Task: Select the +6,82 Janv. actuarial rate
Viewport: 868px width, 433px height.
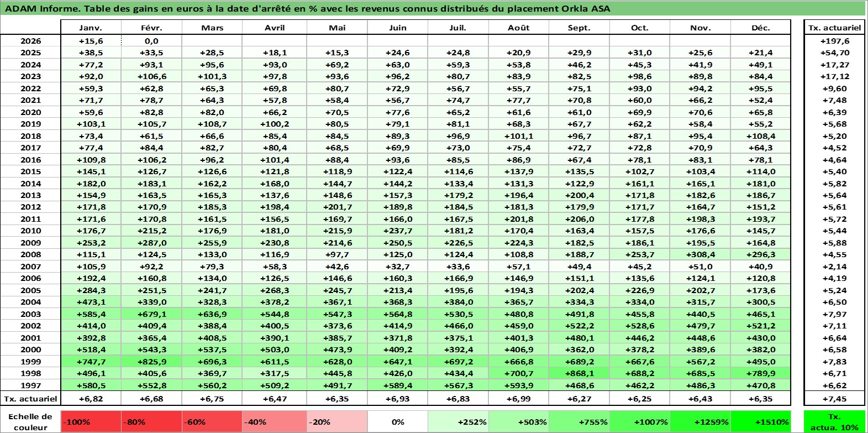Action: 91,398
